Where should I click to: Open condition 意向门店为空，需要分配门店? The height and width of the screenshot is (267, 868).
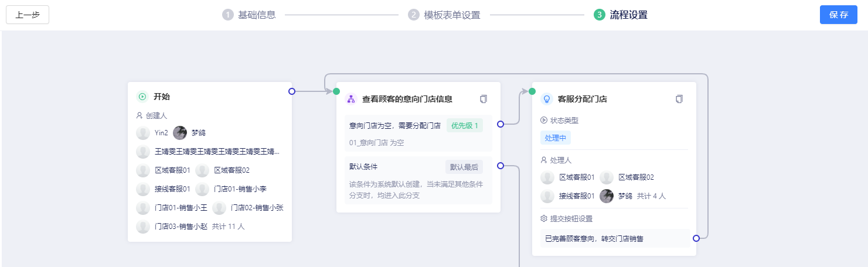pyautogui.click(x=395, y=125)
